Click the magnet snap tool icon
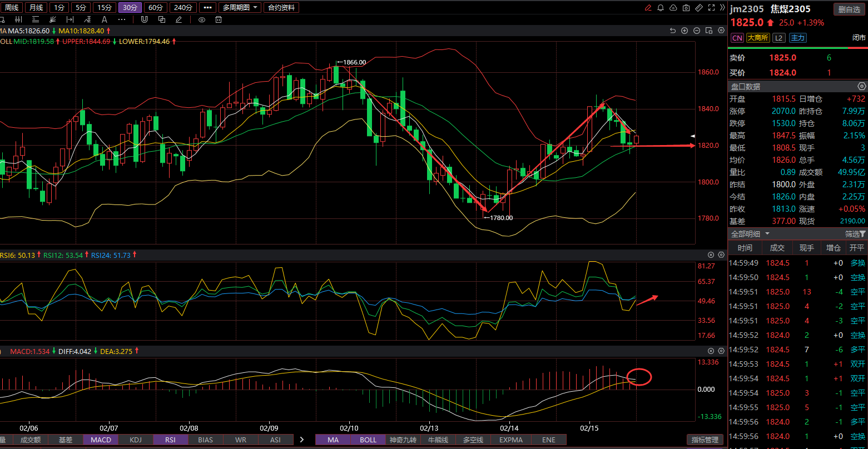This screenshot has height=449, width=868. point(144,19)
